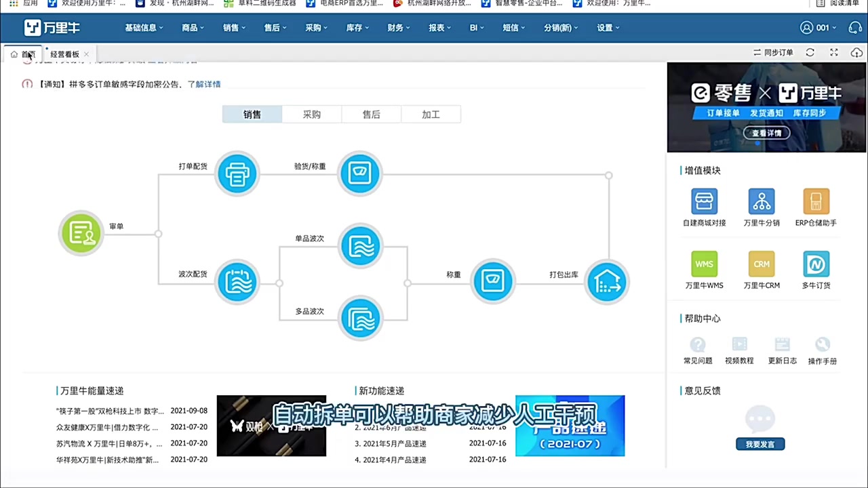Image resolution: width=868 pixels, height=488 pixels.
Task: Select the 销售 workflow tab
Action: click(x=252, y=115)
